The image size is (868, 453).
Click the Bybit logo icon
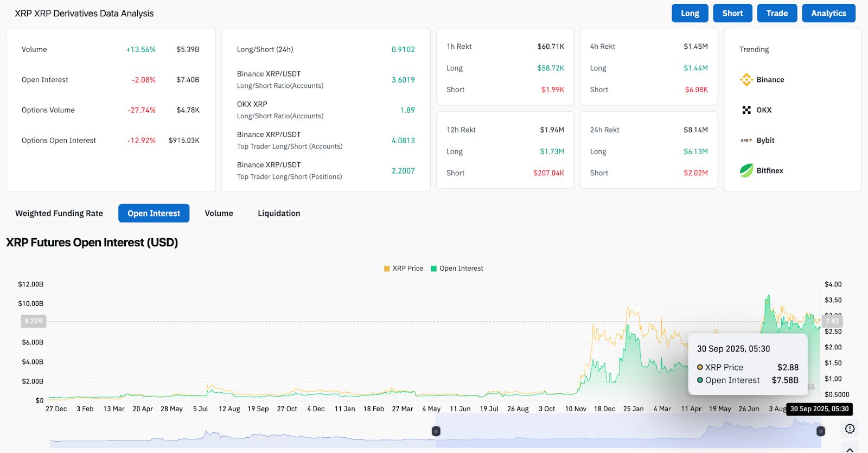[x=746, y=141]
